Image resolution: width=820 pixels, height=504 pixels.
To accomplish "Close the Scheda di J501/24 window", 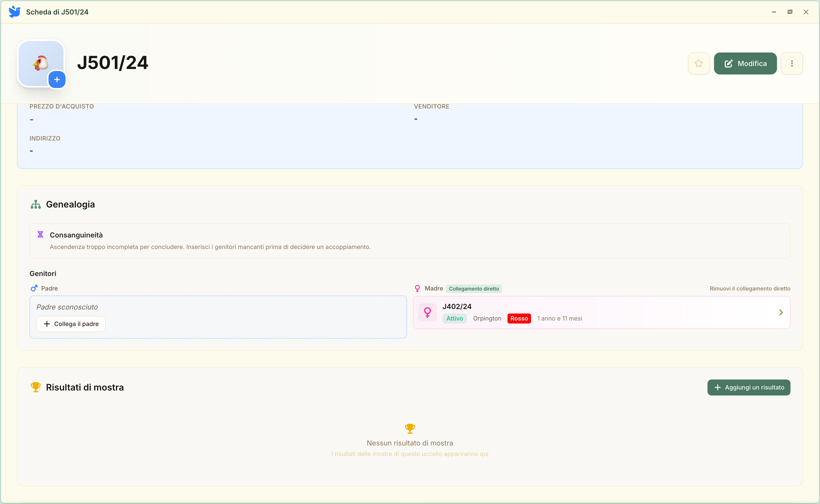I will [x=806, y=12].
